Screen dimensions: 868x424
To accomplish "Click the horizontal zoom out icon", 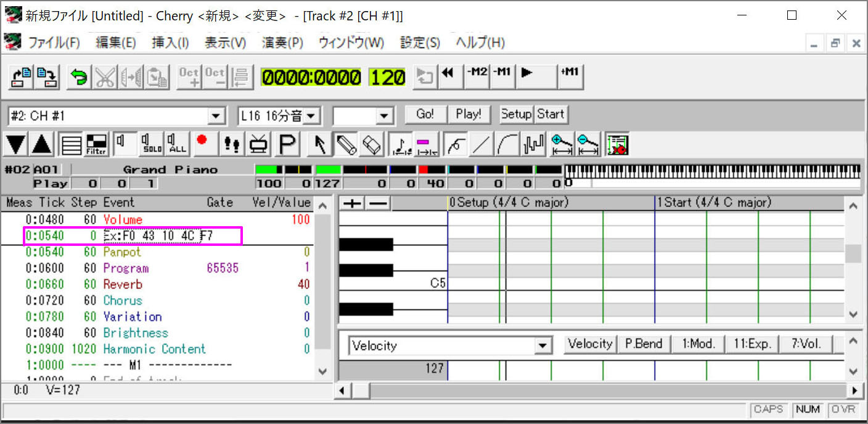I will [588, 144].
